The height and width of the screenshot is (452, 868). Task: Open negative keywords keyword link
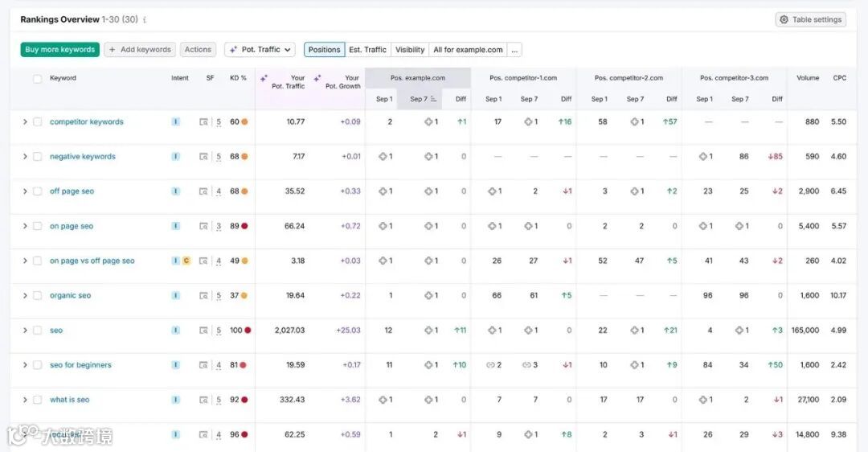pyautogui.click(x=83, y=157)
